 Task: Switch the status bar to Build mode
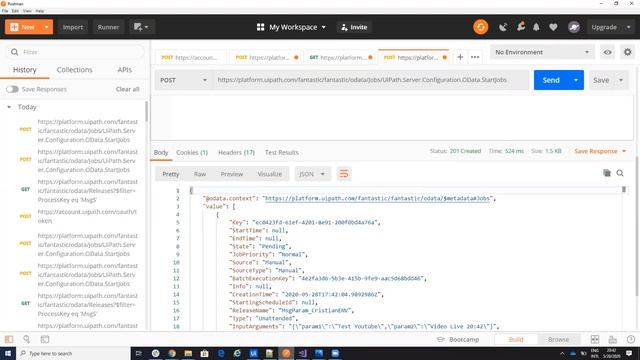tap(516, 339)
